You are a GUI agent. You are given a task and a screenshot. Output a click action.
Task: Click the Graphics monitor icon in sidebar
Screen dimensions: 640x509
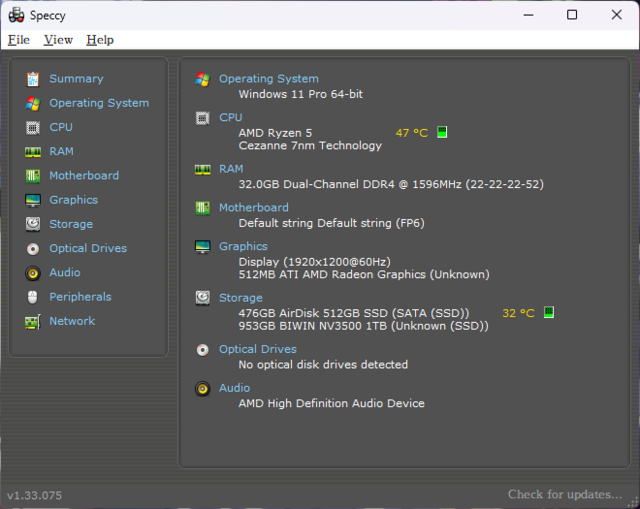point(33,200)
